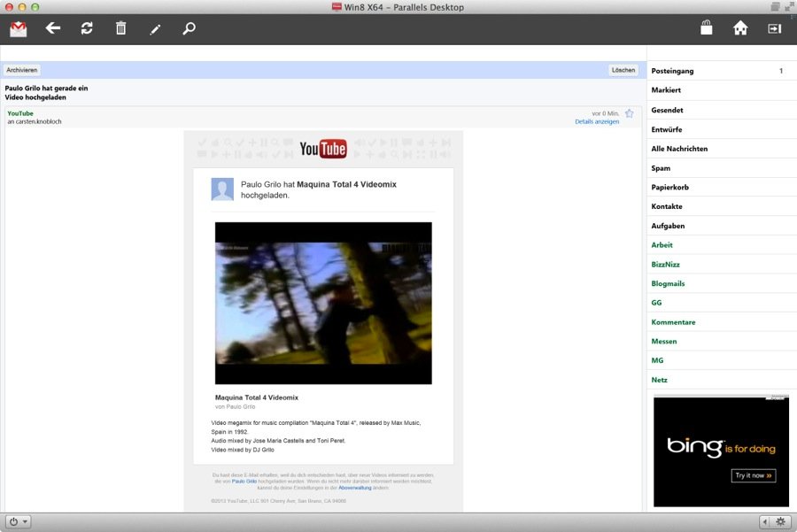Open the Posteingang folder
The height and width of the screenshot is (532, 797).
coord(722,71)
